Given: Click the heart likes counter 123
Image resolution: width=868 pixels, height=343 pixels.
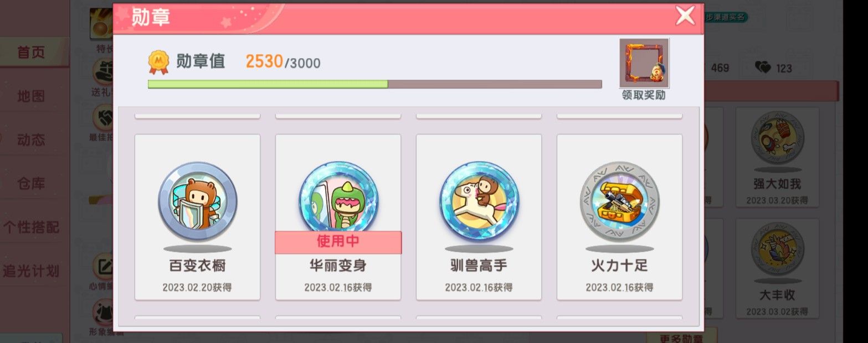Looking at the screenshot, I should (773, 68).
